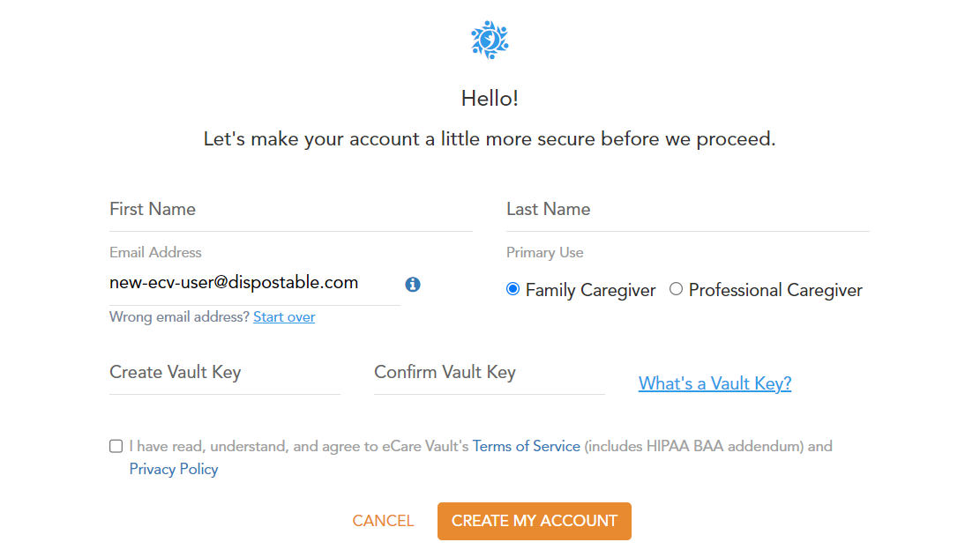Click into the Last Name field
980x557 pixels.
coord(687,210)
